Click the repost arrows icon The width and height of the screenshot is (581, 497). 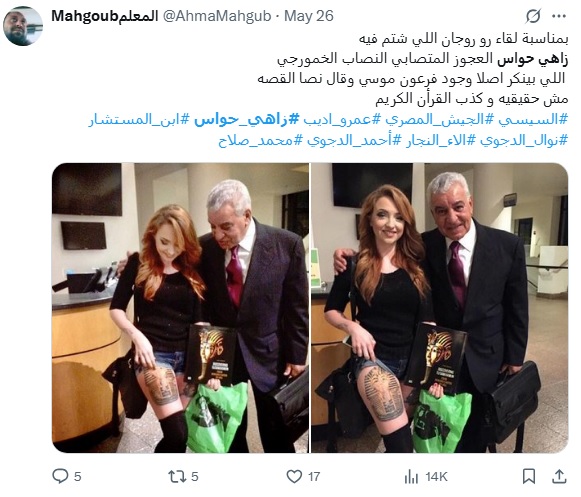176,476
